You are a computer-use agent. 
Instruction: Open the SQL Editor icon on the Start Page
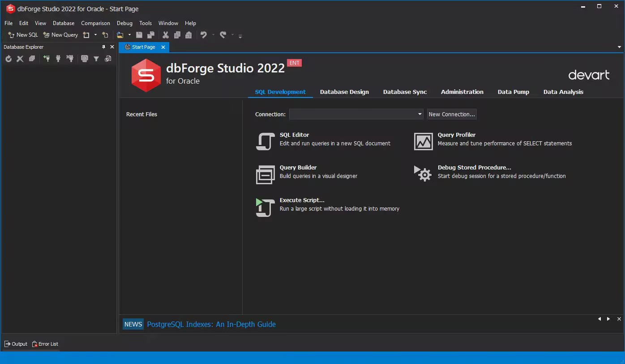pos(265,140)
